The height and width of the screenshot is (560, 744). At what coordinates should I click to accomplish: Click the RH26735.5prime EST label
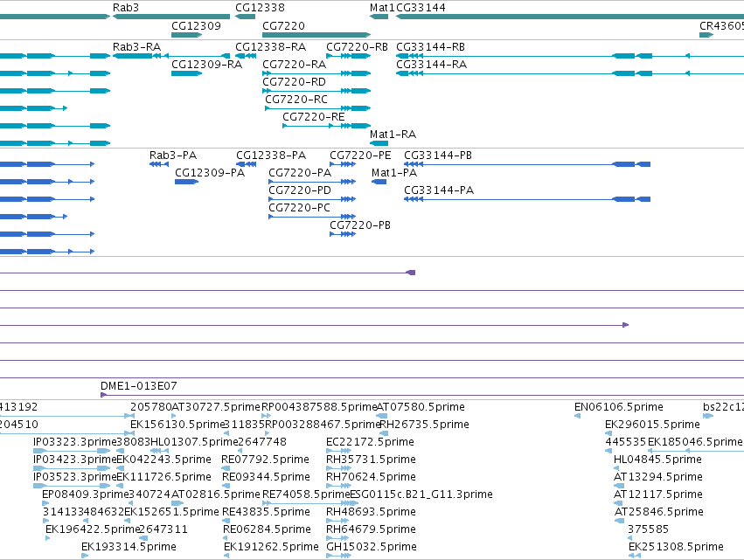click(x=425, y=425)
